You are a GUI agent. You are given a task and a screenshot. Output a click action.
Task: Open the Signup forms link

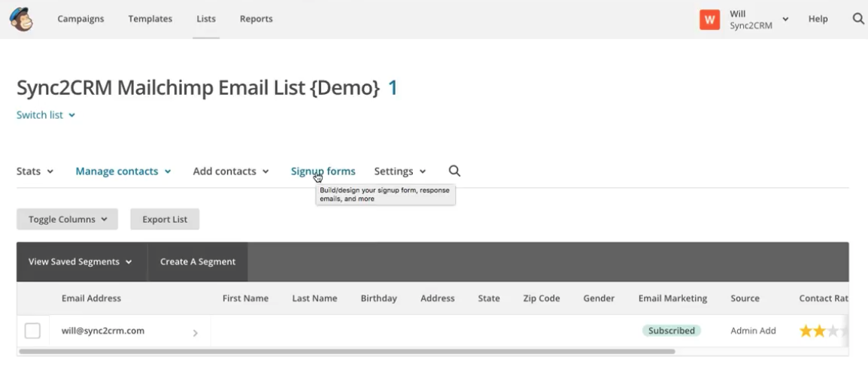[323, 171]
